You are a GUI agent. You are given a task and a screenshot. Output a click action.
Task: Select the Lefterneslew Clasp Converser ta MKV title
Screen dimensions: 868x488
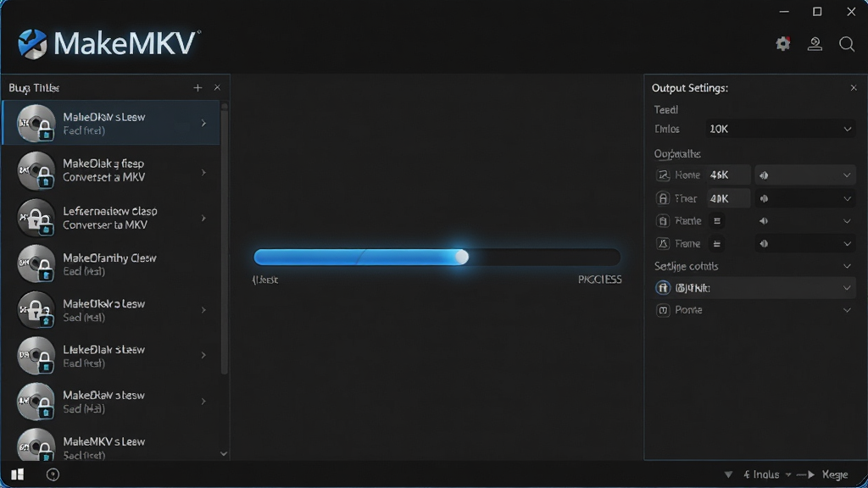[111, 218]
